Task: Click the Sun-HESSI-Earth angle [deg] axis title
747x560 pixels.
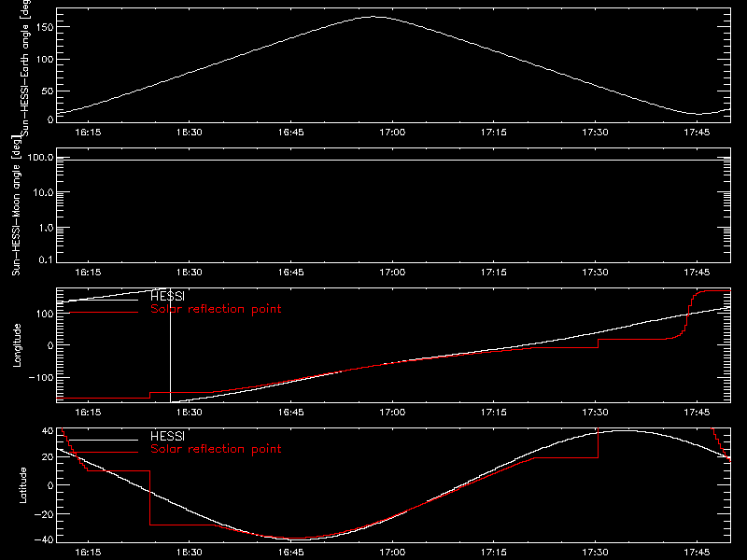Action: pyautogui.click(x=25, y=68)
